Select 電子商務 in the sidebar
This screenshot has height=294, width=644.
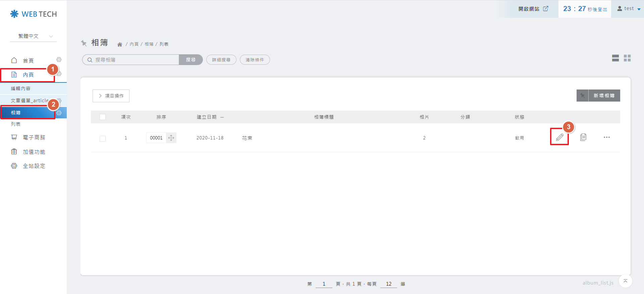[34, 137]
